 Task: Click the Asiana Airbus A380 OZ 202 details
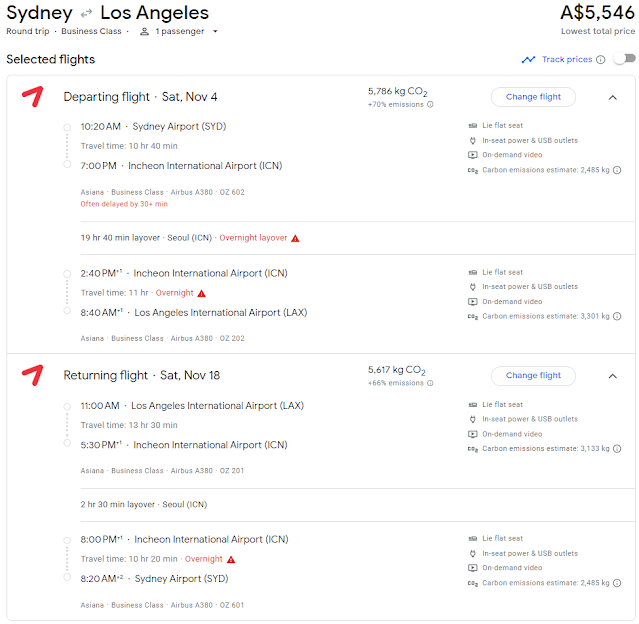click(162, 338)
